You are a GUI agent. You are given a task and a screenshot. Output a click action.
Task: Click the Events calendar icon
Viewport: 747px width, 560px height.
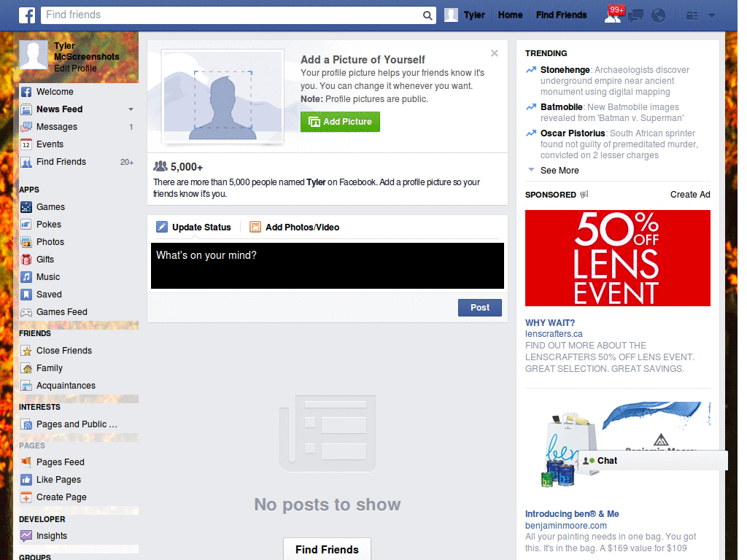[x=26, y=144]
